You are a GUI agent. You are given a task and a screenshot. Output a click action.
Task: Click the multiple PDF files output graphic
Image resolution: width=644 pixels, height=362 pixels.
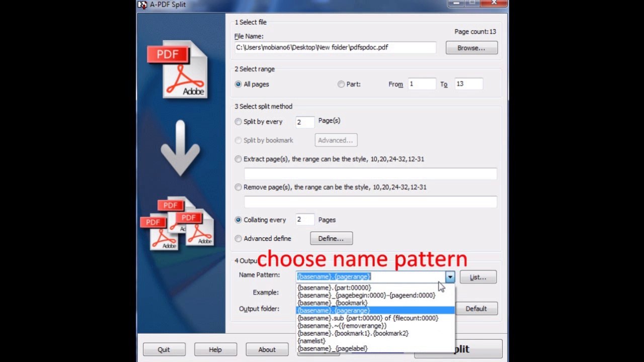click(177, 223)
